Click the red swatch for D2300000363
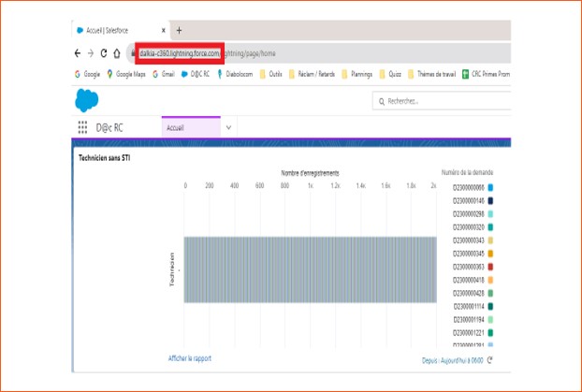This screenshot has width=582, height=392. [490, 267]
